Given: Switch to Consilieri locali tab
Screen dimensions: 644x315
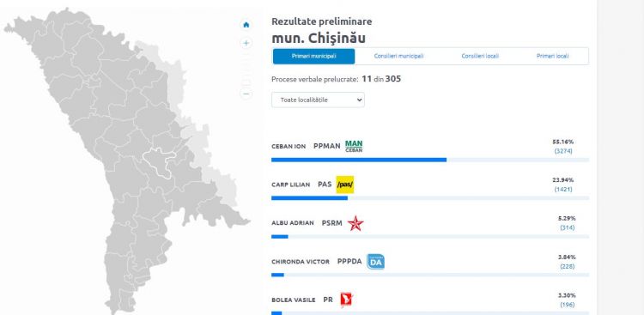Looking at the screenshot, I should point(480,57).
